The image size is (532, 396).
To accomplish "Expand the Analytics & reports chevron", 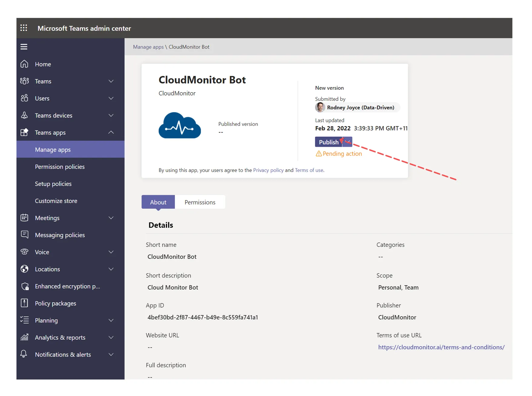I will (111, 337).
